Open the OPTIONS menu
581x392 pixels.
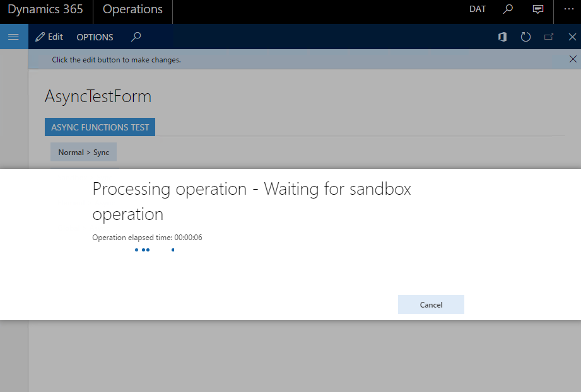[x=95, y=37]
